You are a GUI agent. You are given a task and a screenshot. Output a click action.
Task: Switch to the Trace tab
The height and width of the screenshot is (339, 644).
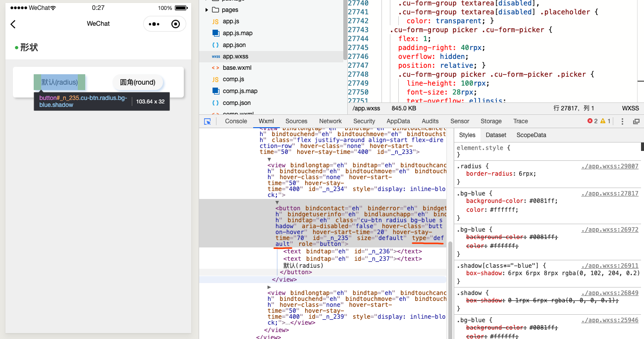pyautogui.click(x=521, y=121)
